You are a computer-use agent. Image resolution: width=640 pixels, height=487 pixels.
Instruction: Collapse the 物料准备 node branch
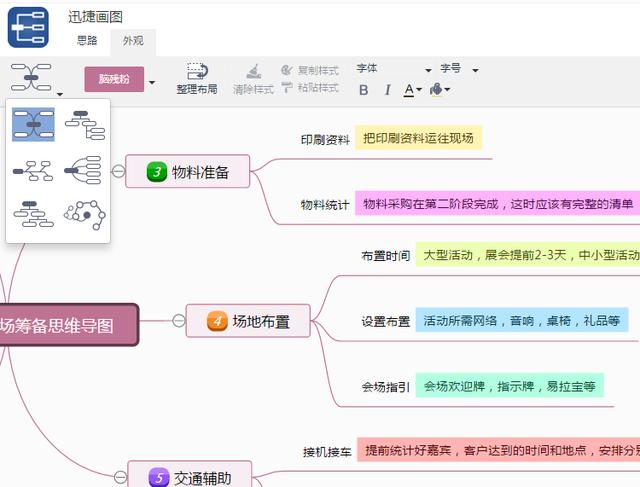[118, 171]
